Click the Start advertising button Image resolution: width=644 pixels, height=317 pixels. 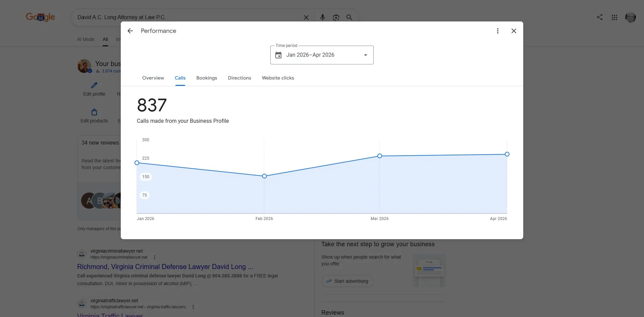pyautogui.click(x=347, y=281)
